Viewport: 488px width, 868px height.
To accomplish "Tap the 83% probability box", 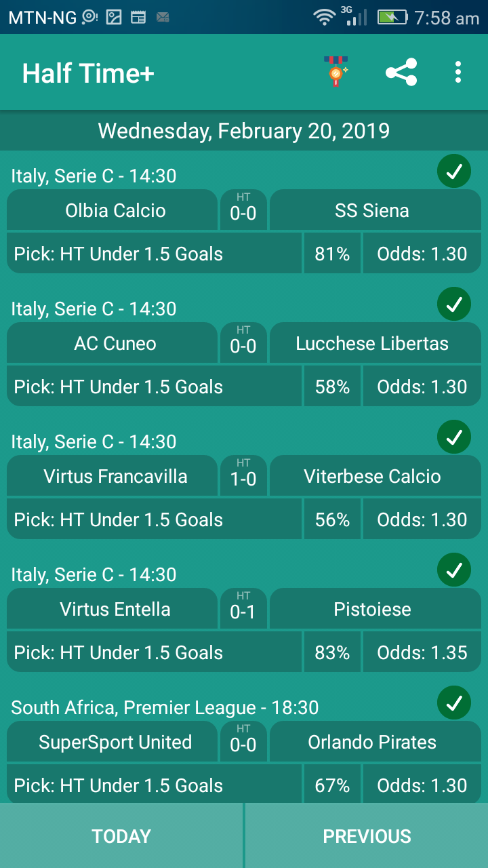I will (x=332, y=652).
